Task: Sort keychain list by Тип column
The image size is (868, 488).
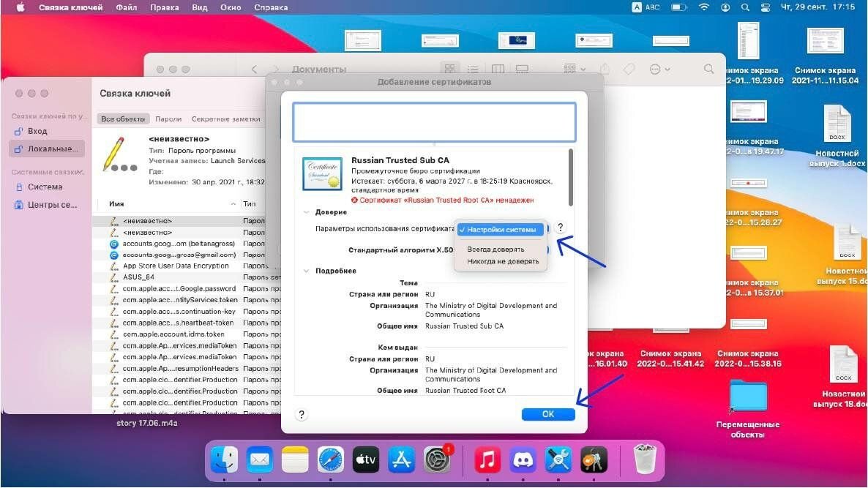Action: tap(249, 204)
